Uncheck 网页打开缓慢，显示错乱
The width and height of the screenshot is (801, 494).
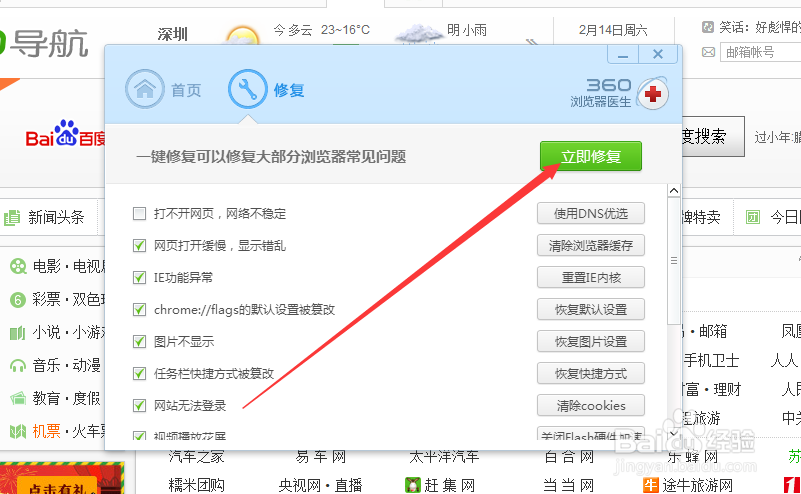[139, 246]
